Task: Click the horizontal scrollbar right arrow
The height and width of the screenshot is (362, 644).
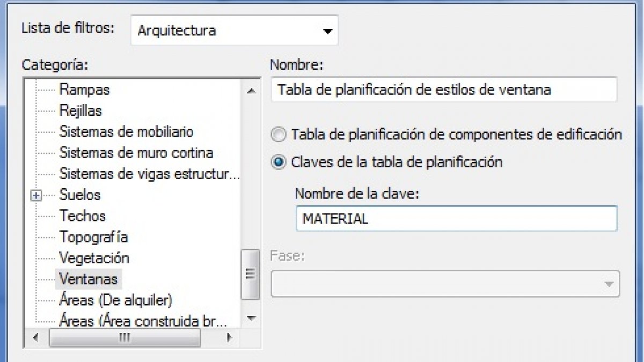Action: [x=229, y=338]
